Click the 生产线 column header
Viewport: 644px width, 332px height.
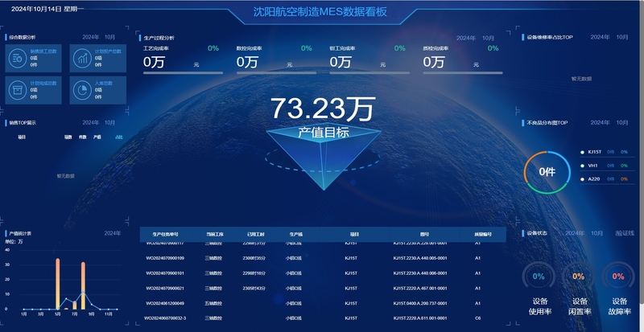[295, 235]
